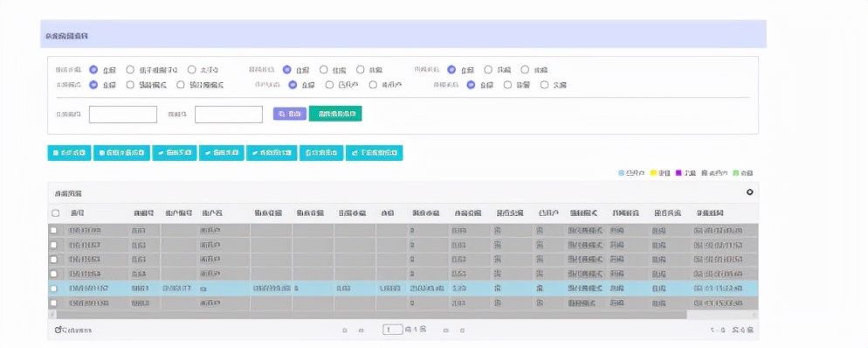This screenshot has height=348, width=868.
Task: Click the table's horizontal scrollbar track
Action: (403, 314)
